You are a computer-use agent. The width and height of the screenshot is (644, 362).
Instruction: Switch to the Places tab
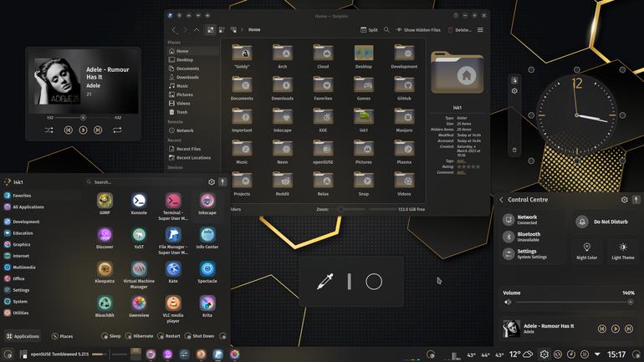pos(63,336)
